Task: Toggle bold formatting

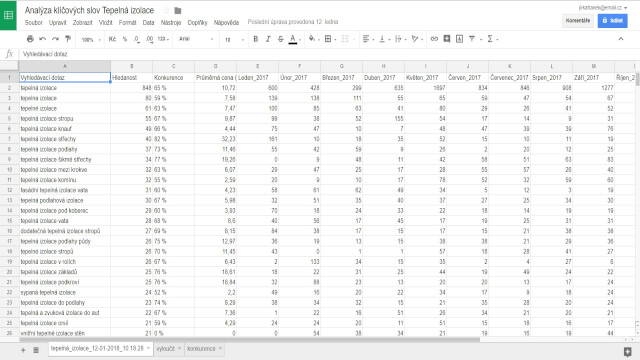Action: click(256, 39)
